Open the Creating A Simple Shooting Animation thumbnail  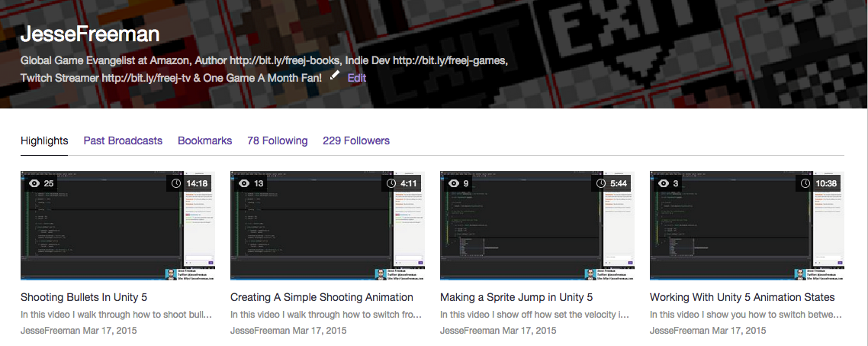coord(328,225)
